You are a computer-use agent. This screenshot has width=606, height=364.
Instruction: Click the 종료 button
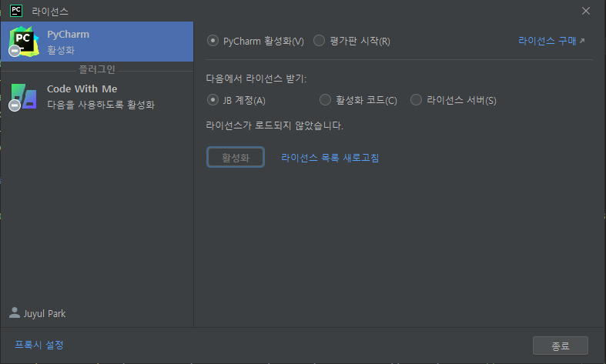click(561, 346)
